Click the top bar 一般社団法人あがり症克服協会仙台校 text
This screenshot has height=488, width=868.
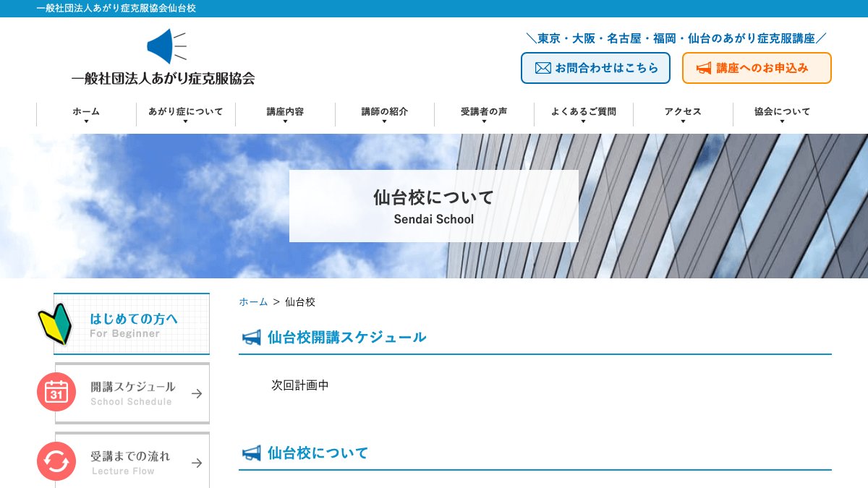point(116,8)
